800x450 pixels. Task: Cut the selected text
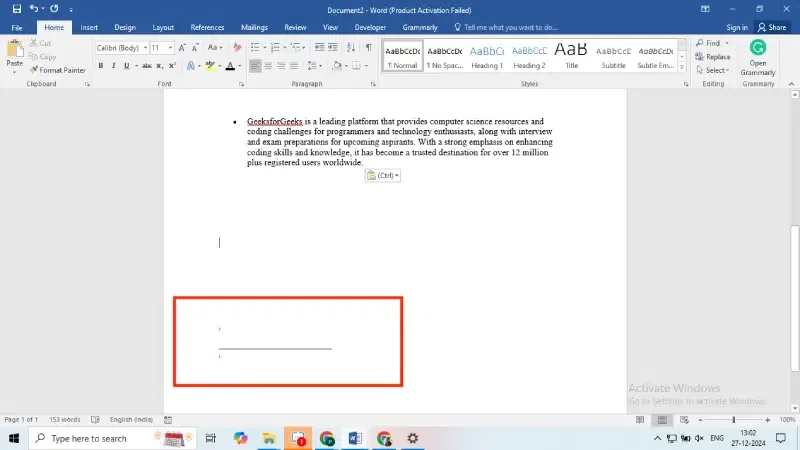click(41, 43)
